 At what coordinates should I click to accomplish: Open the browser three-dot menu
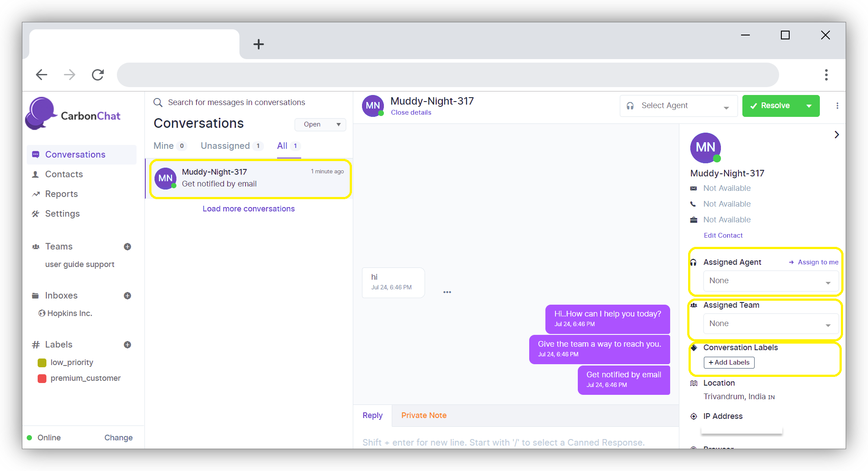pyautogui.click(x=826, y=75)
